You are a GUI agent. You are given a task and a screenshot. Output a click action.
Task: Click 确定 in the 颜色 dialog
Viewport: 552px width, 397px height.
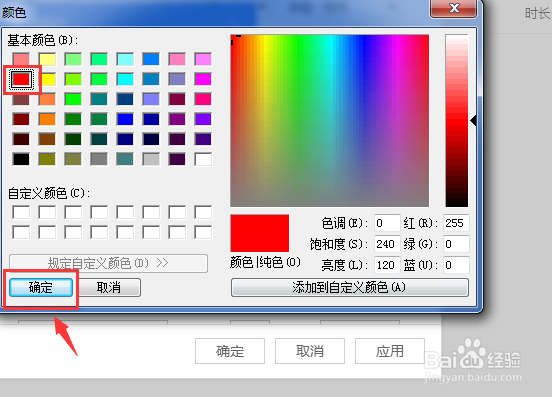tap(41, 288)
